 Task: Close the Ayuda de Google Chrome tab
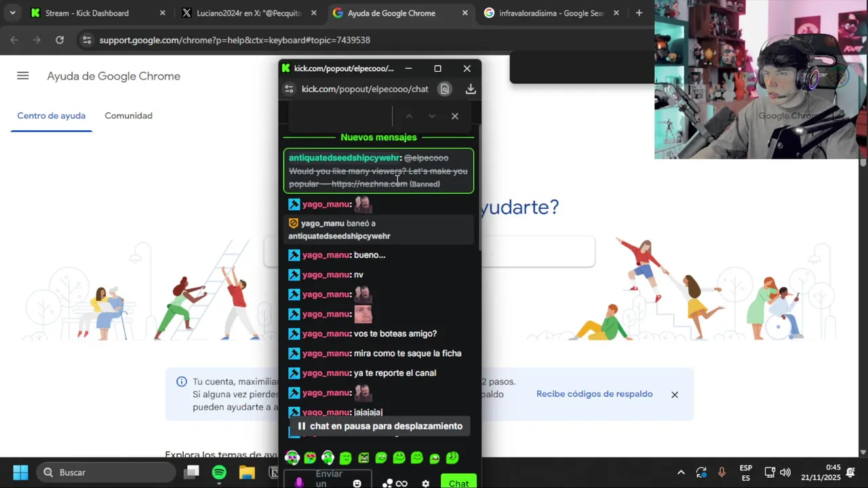[x=465, y=13]
